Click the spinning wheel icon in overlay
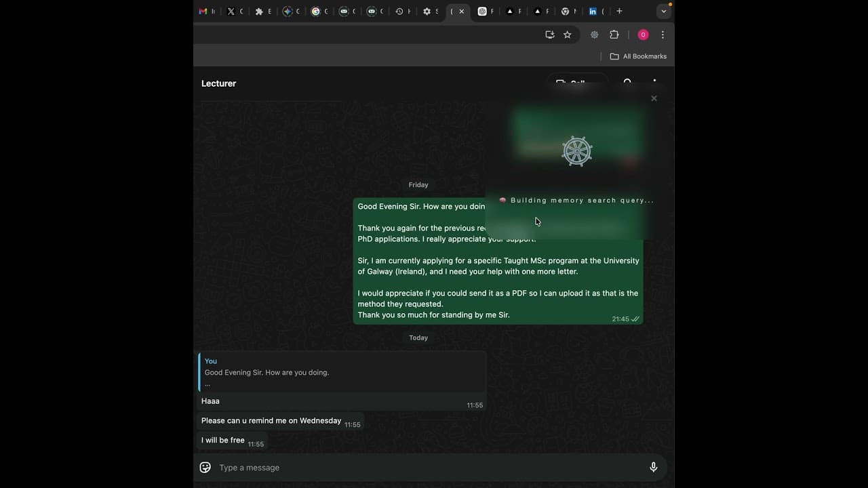Screen dimensions: 868x488 pyautogui.click(x=577, y=151)
